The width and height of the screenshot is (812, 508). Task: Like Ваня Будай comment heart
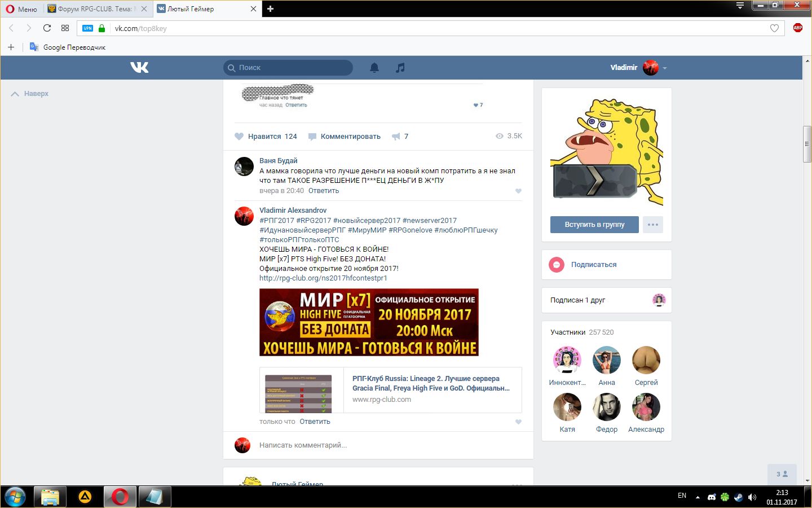(519, 191)
